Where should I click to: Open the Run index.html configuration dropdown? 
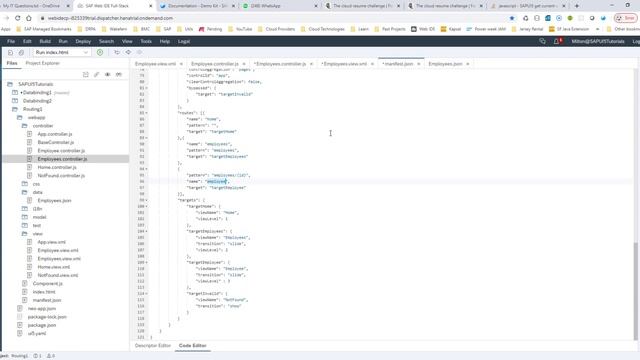pos(61,52)
